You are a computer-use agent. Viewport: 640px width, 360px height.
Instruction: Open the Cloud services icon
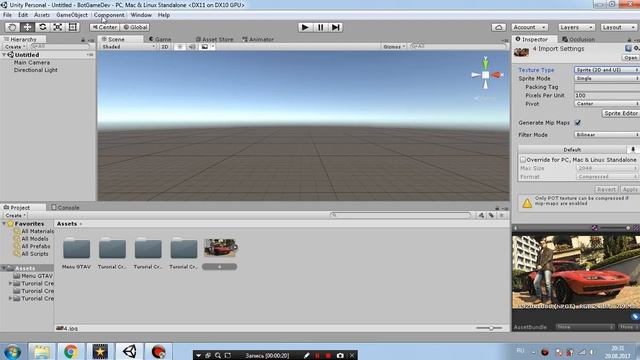(x=498, y=27)
